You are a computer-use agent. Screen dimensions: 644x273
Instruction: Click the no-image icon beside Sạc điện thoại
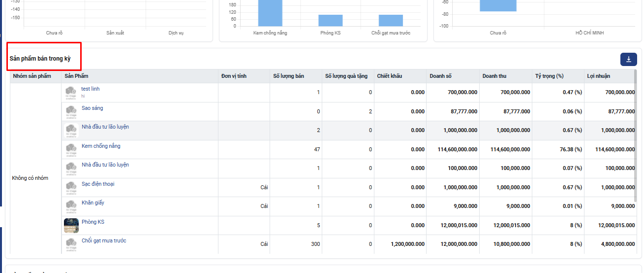(x=71, y=187)
